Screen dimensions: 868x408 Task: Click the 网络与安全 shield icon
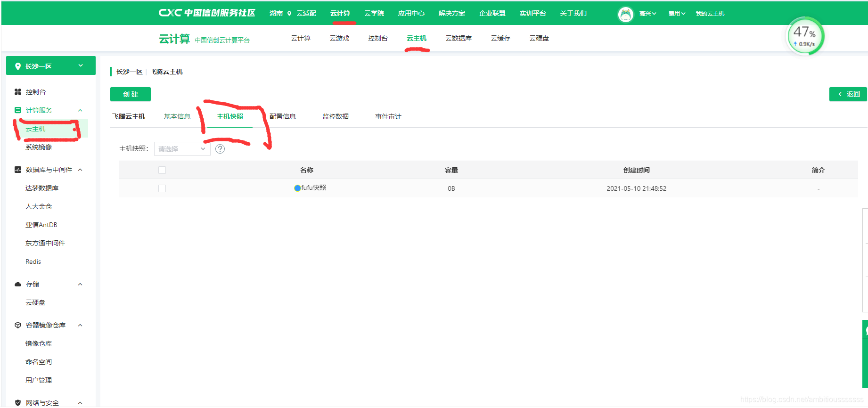(18, 403)
